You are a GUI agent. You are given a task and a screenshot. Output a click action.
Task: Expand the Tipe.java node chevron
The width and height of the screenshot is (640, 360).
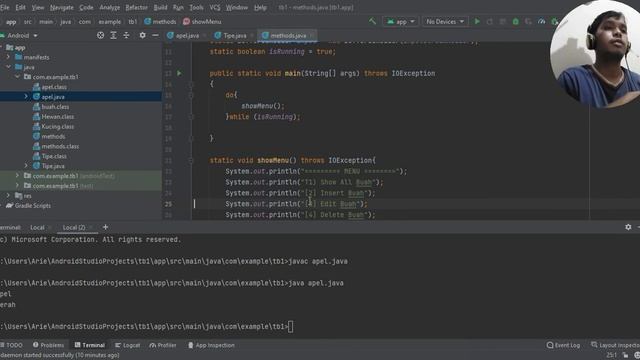pyautogui.click(x=26, y=166)
